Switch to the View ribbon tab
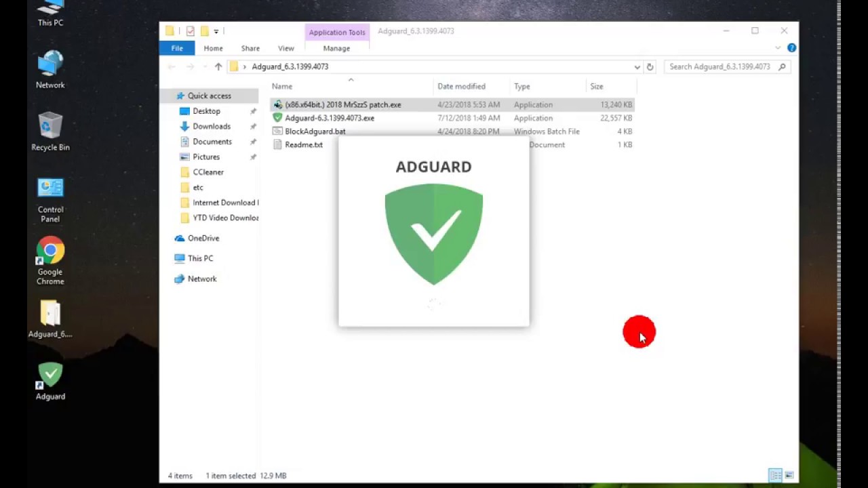The height and width of the screenshot is (488, 868). pos(285,48)
